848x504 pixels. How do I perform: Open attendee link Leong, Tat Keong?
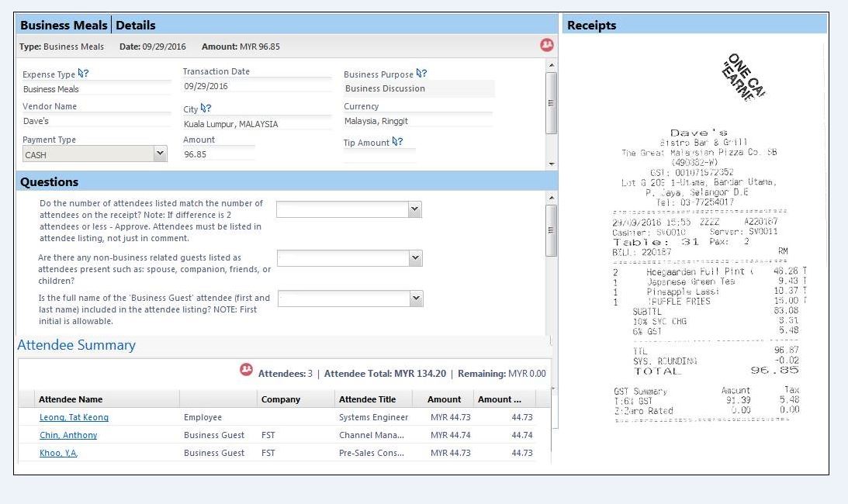click(74, 417)
